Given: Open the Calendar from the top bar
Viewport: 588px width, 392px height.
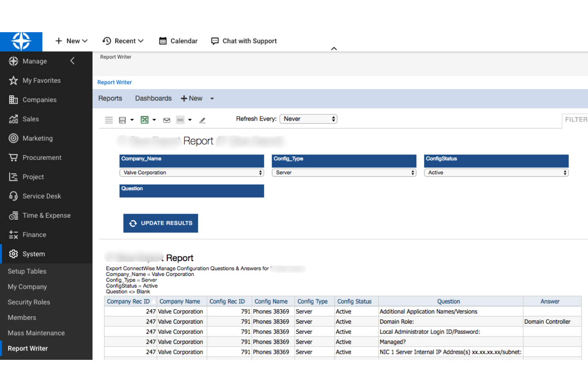Looking at the screenshot, I should coord(178,41).
